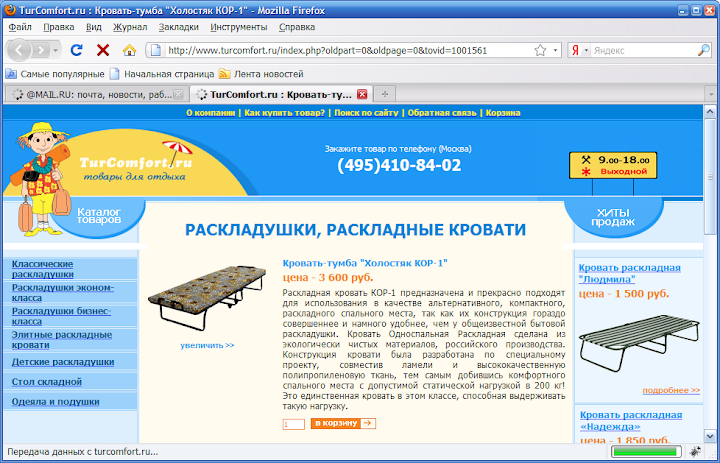Click the page icon in address bar
Viewport: 720px width, 463px height.
156,51
